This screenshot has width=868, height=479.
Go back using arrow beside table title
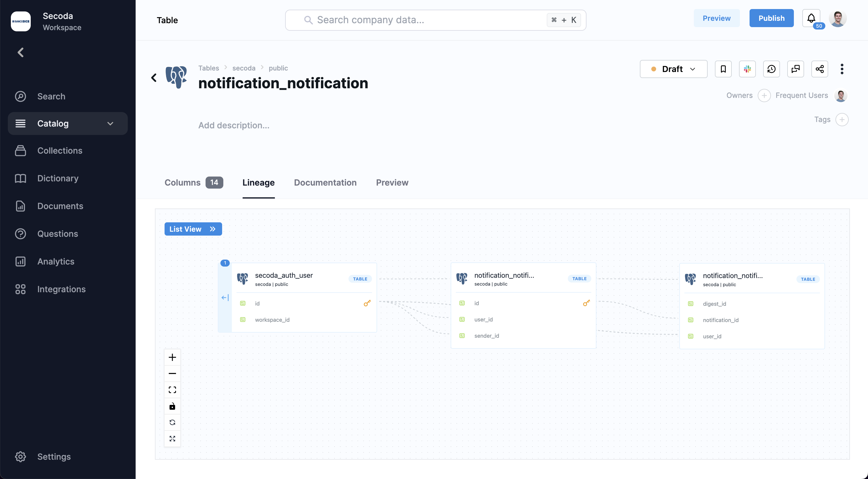(x=154, y=78)
